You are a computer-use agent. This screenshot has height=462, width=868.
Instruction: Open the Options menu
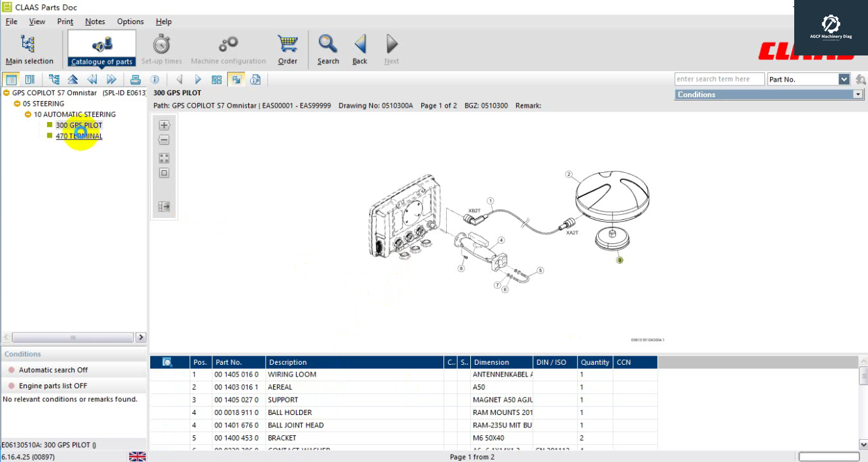(130, 21)
